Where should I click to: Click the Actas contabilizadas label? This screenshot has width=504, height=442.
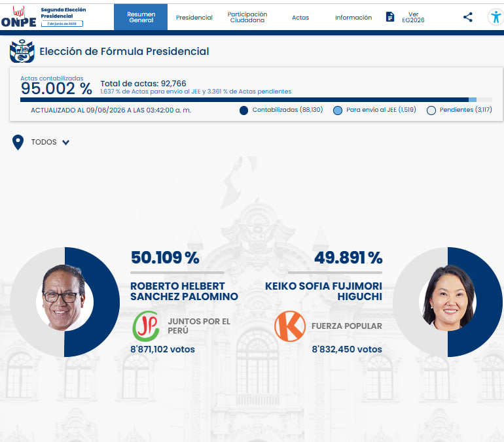coord(52,78)
